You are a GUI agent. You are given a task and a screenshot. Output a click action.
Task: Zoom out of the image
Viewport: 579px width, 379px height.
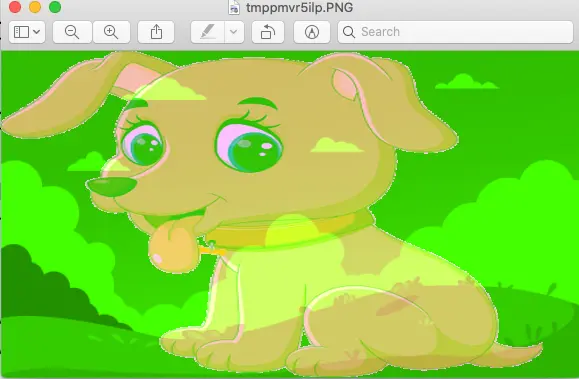click(72, 32)
